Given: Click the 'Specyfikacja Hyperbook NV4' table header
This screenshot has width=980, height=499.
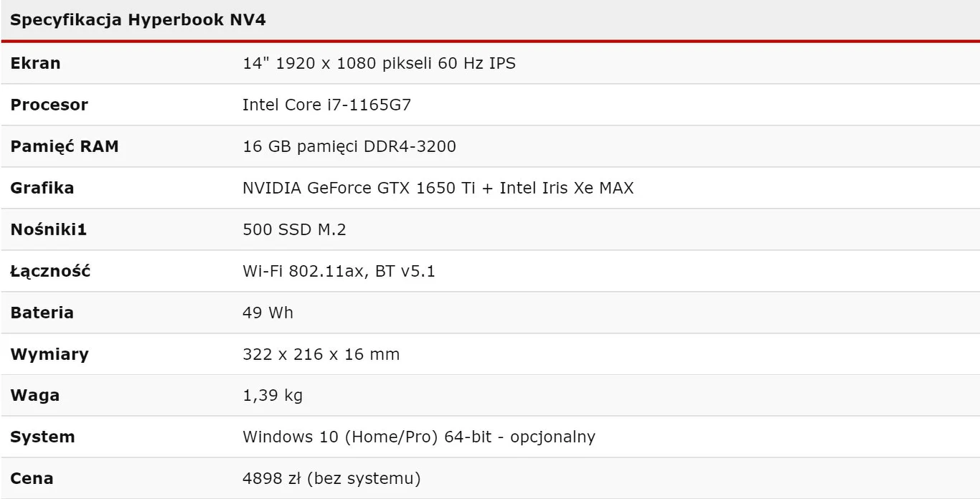Looking at the screenshot, I should coord(138,20).
